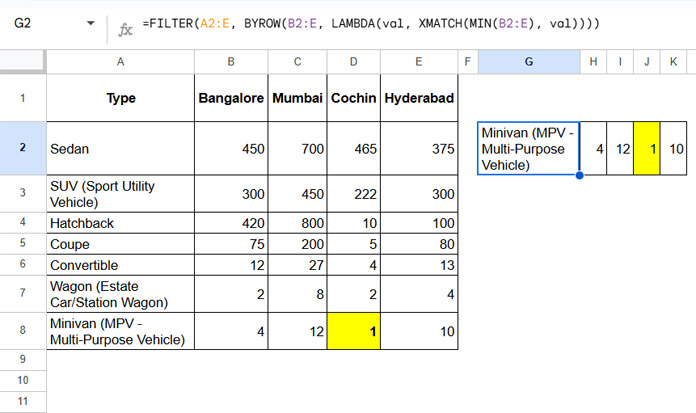Click the yellow highlighted cell in column D

(353, 330)
